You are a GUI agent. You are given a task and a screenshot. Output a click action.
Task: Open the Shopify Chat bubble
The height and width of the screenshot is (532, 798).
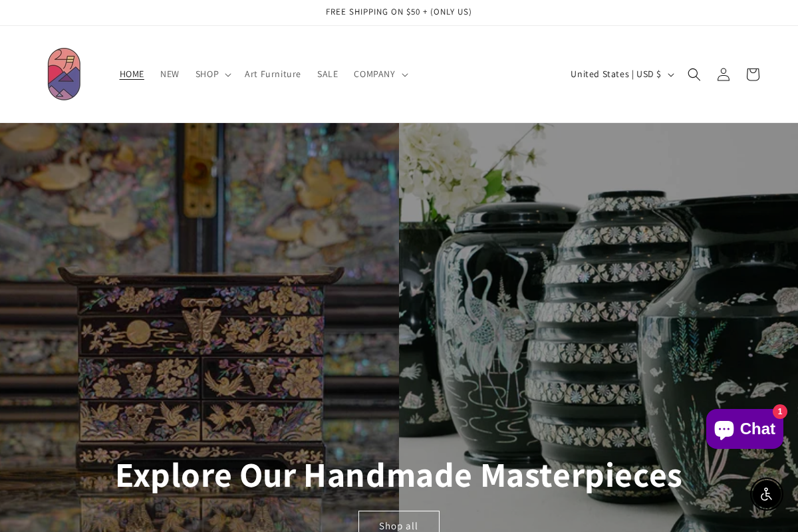tap(745, 429)
